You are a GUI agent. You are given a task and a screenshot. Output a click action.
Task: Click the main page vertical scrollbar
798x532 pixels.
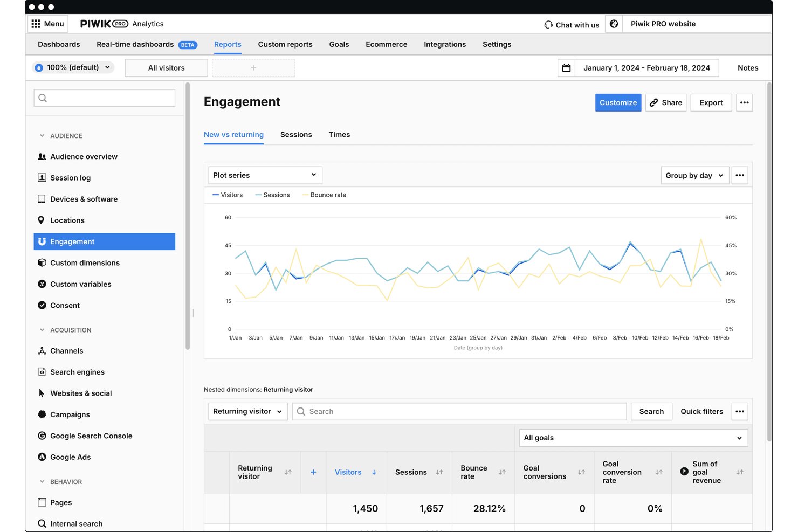769,261
